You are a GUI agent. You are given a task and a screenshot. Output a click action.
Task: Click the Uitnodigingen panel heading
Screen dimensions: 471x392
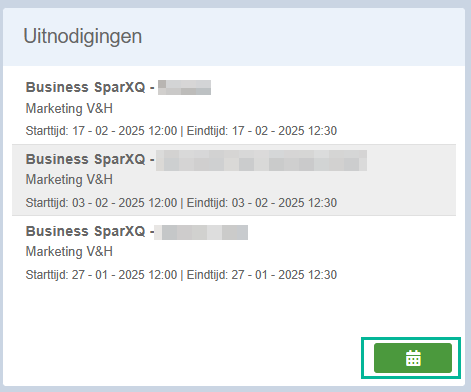[x=83, y=36]
